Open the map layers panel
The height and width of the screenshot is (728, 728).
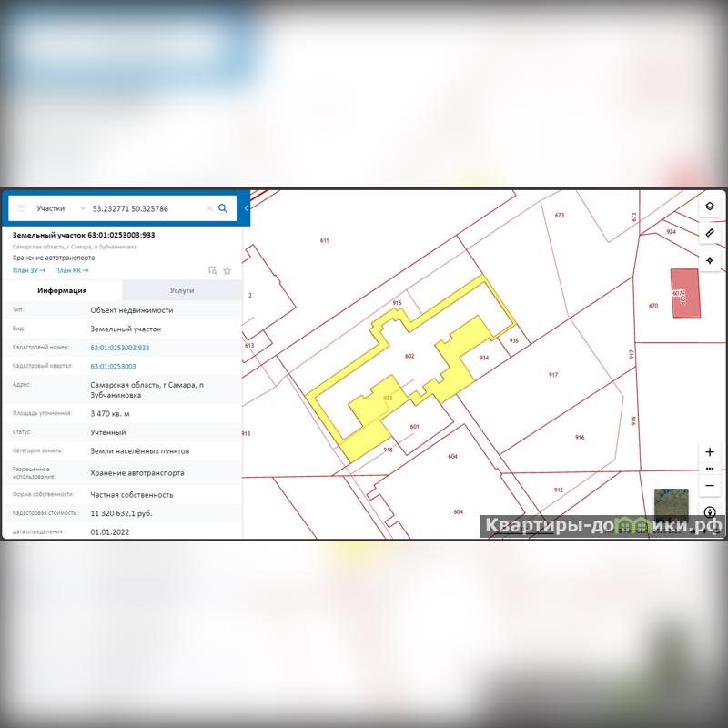[x=710, y=207]
